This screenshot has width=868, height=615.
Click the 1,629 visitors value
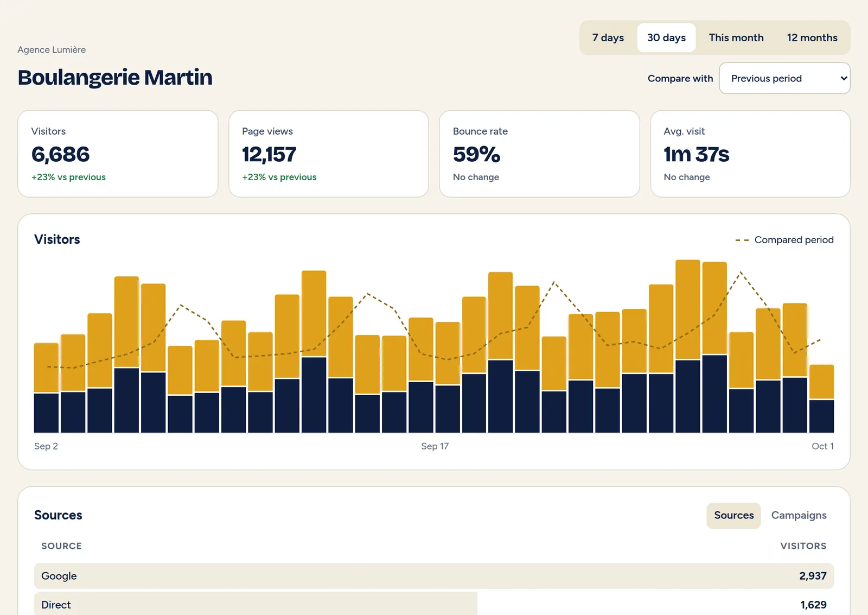813,605
